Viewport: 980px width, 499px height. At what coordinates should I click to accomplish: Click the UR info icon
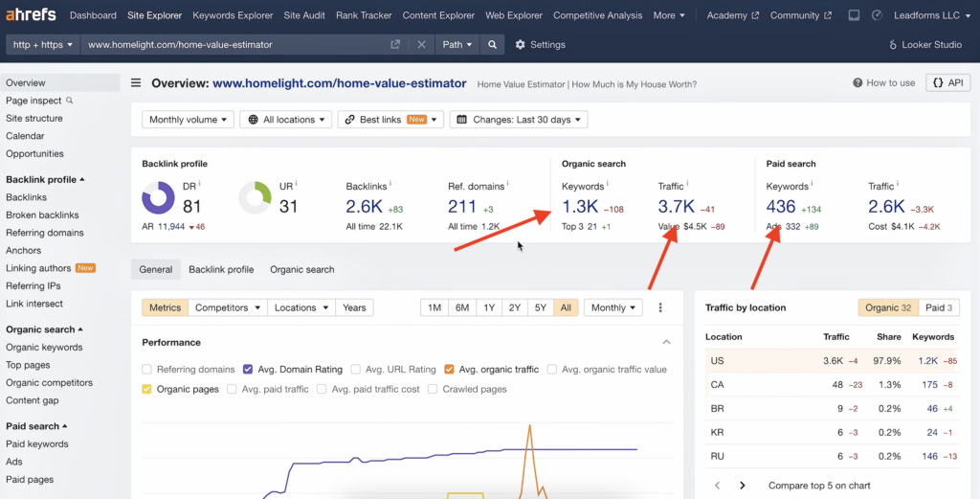point(297,183)
